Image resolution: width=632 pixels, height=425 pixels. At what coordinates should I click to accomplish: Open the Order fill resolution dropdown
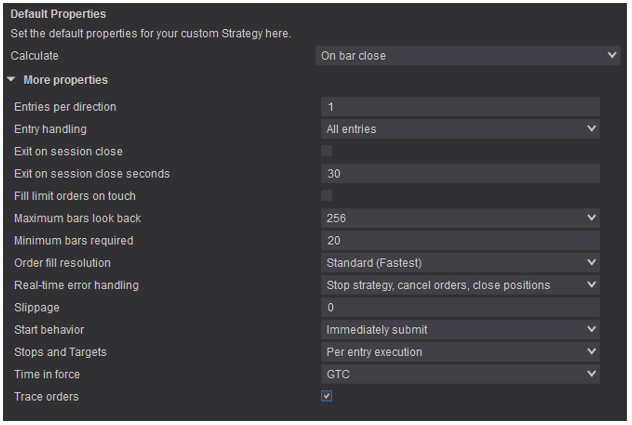pos(461,263)
